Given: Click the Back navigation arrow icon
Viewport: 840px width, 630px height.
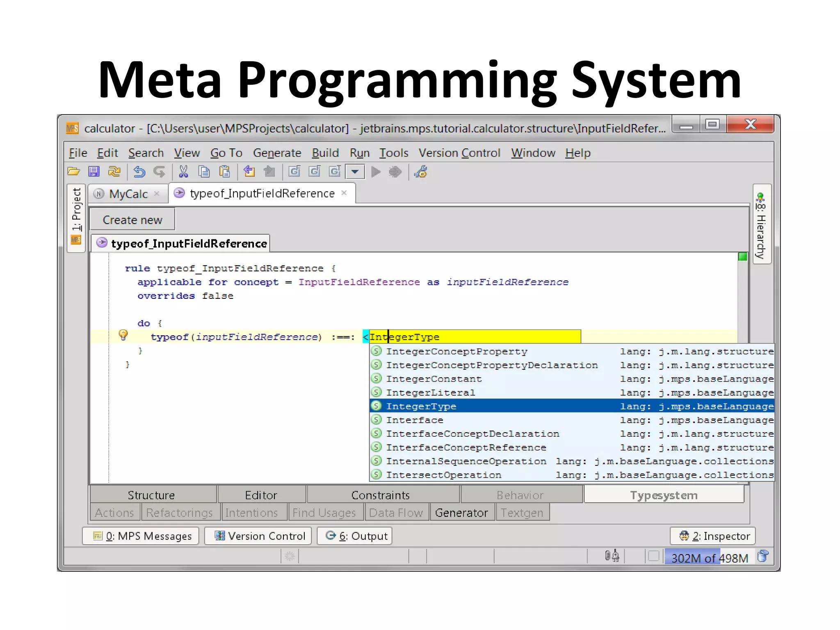Looking at the screenshot, I should (x=249, y=172).
